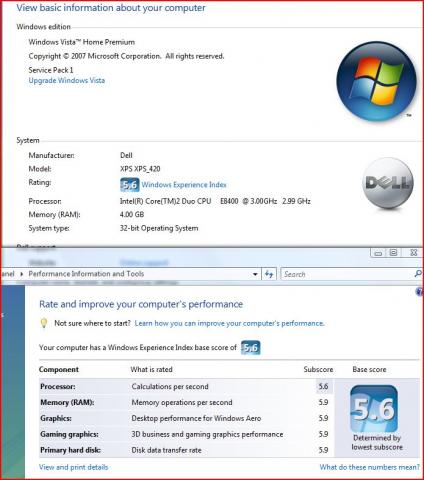Click the Windows Vista Home Premium text

coord(82,42)
